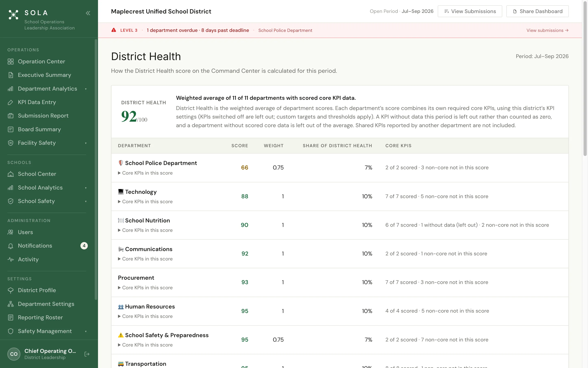Expand Core KPIs under Procurement
The height and width of the screenshot is (368, 588).
click(145, 288)
